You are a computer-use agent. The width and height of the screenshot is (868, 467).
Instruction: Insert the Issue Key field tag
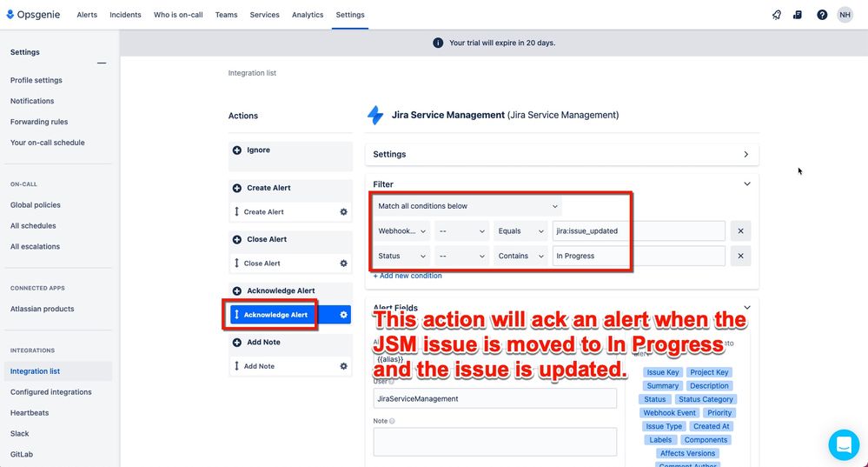(663, 372)
